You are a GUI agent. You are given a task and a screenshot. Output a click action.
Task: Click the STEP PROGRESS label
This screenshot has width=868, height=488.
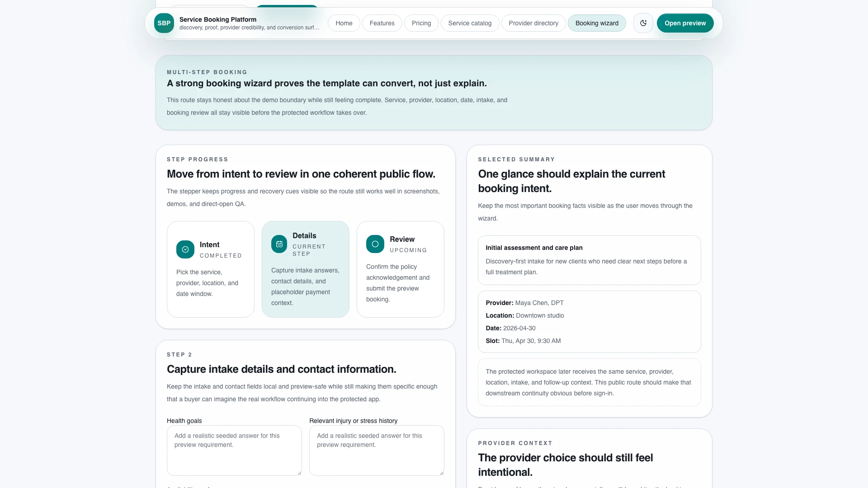tap(198, 160)
